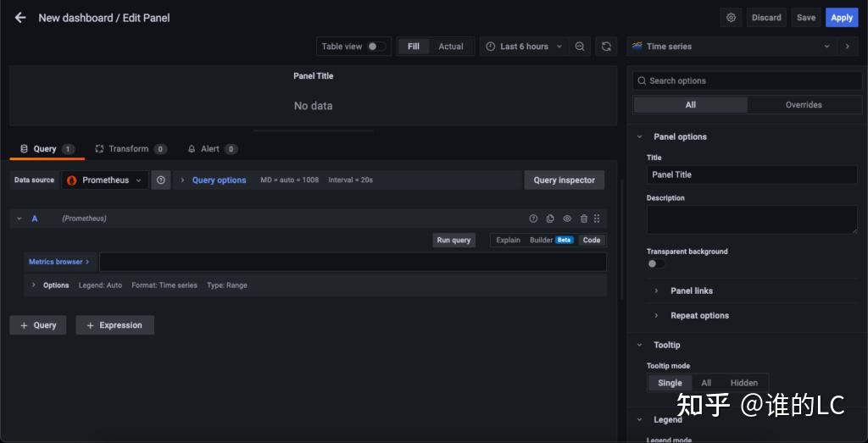Screen dimensions: 868x443
Task: Click the Title field containing Panel Title
Action: (x=752, y=174)
